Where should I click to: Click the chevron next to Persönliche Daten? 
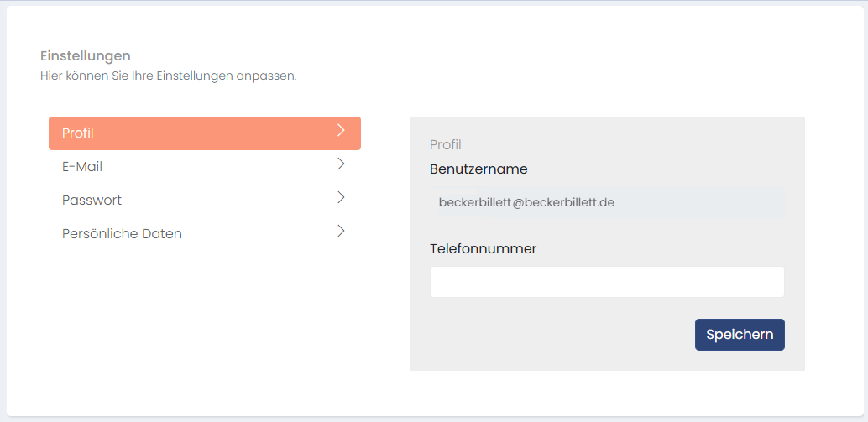(341, 231)
